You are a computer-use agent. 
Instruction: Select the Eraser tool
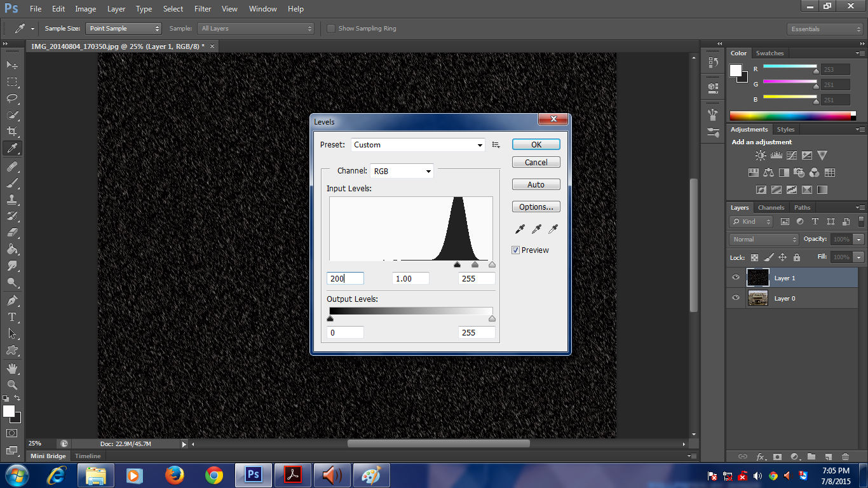(x=12, y=233)
